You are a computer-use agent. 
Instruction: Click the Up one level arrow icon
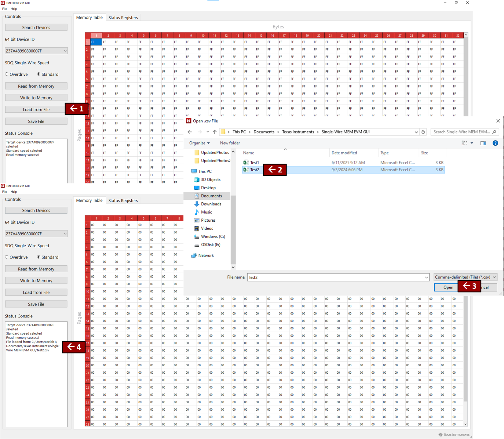pos(215,132)
